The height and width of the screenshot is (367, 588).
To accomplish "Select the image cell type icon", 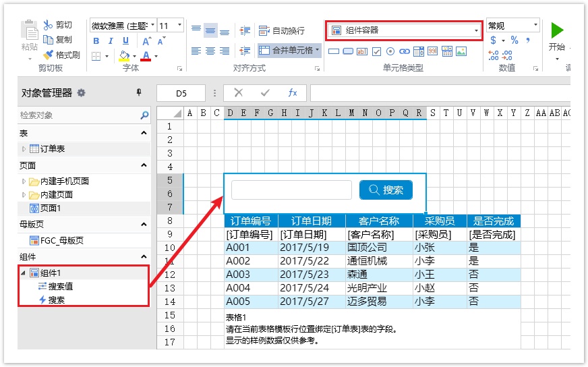I will coord(461,51).
